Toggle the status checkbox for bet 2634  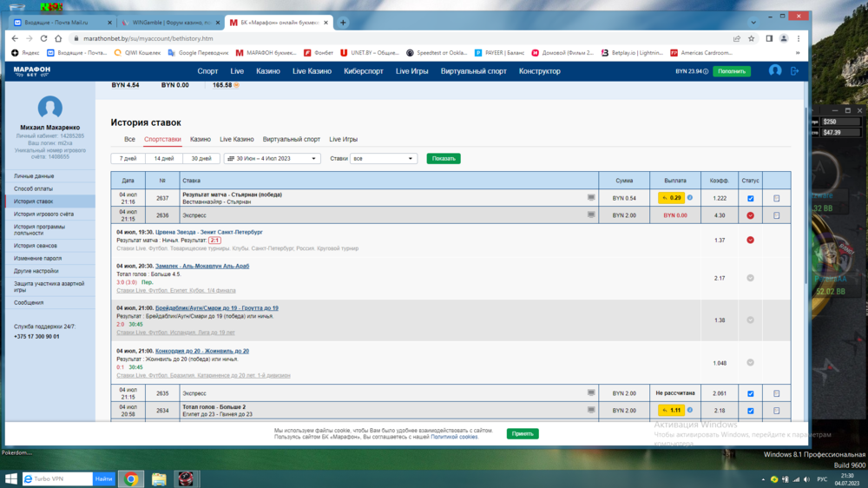(x=750, y=410)
